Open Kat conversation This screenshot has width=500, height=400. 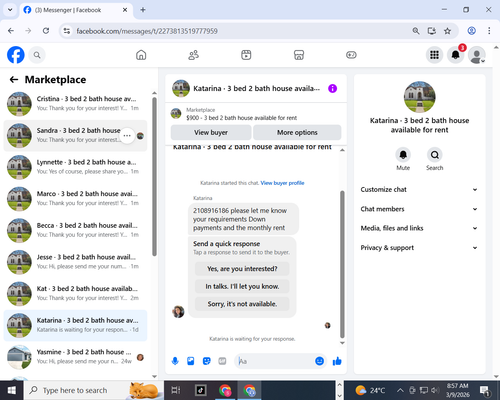tap(75, 294)
